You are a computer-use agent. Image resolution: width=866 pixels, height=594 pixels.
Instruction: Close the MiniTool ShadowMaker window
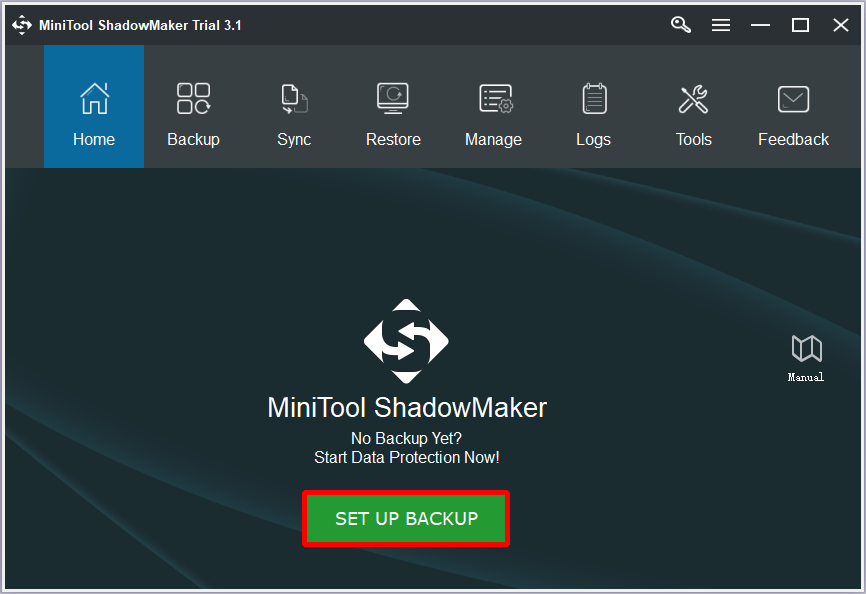841,25
